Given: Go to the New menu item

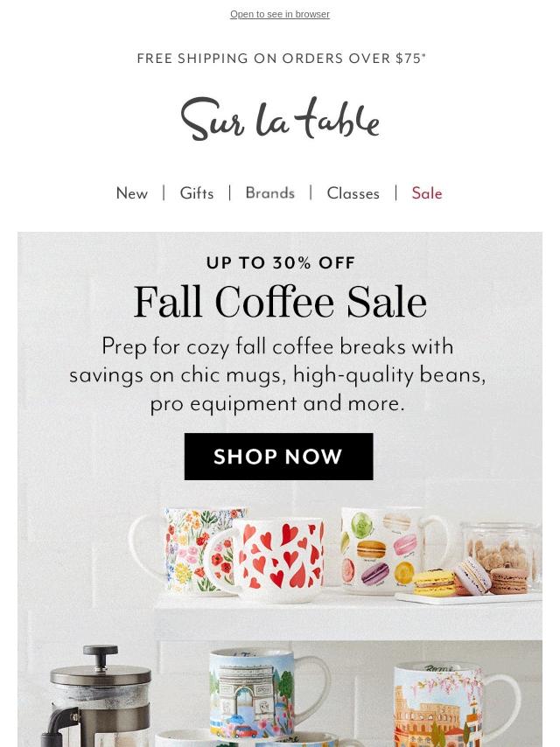Looking at the screenshot, I should tap(131, 193).
